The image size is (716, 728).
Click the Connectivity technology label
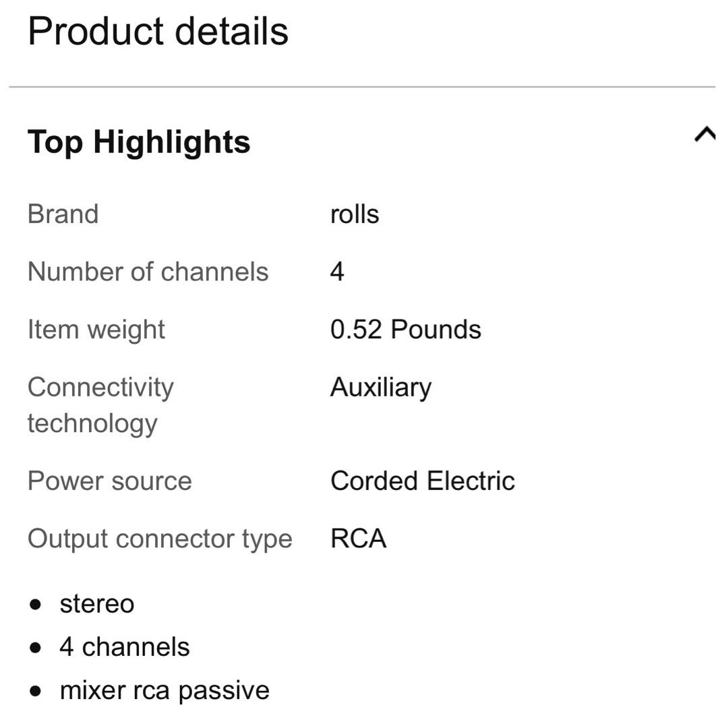(x=100, y=405)
